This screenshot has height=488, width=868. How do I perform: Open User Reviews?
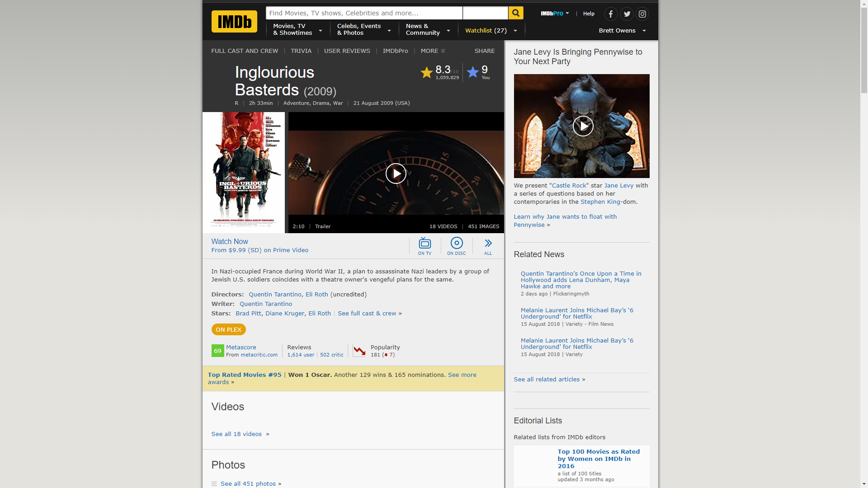[x=347, y=51]
